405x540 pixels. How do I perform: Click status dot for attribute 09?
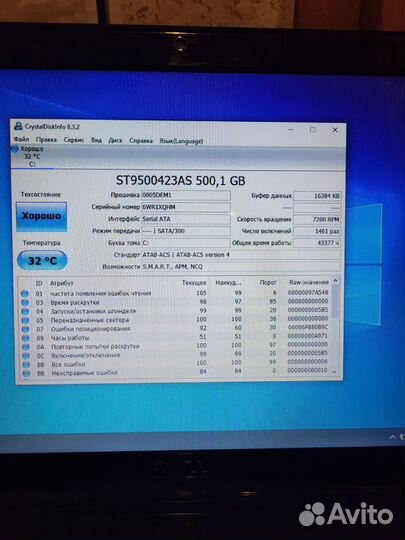26,338
